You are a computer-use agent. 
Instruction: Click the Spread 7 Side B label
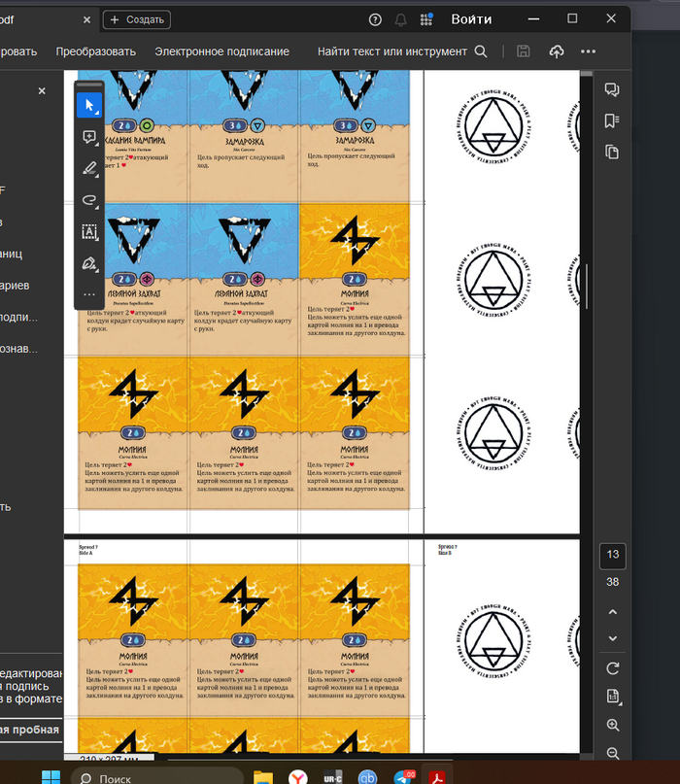pos(448,550)
